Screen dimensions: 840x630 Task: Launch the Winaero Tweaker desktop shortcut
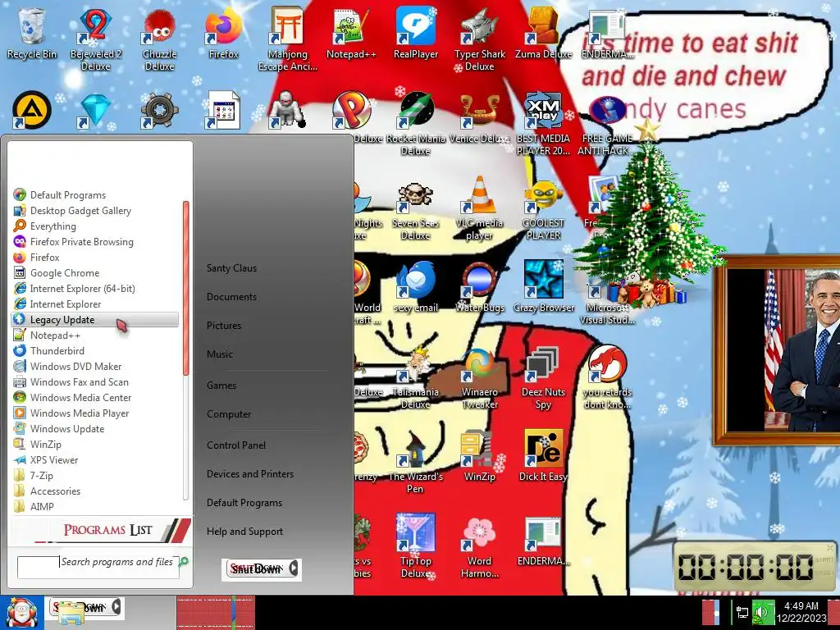tap(479, 378)
